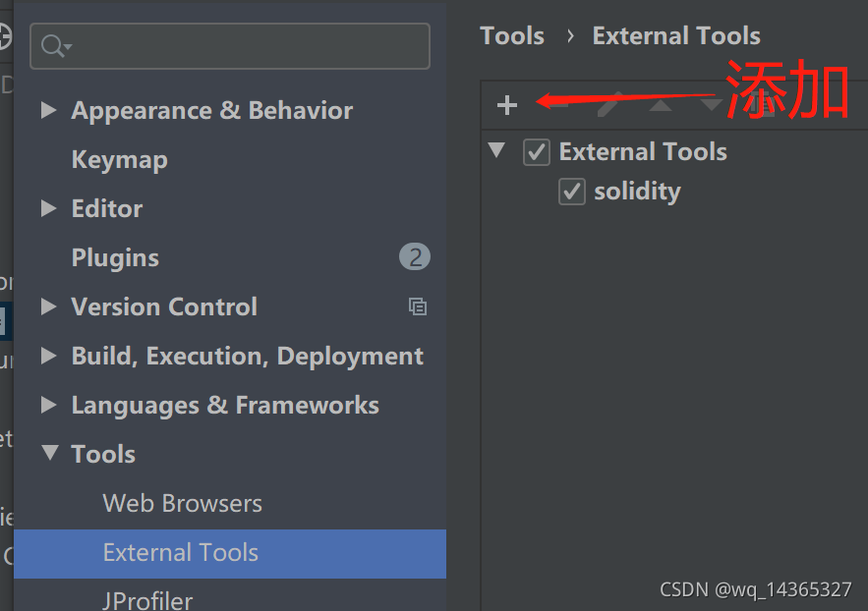Expand Build, Execution, Deployment section
The width and height of the screenshot is (868, 611).
point(48,357)
